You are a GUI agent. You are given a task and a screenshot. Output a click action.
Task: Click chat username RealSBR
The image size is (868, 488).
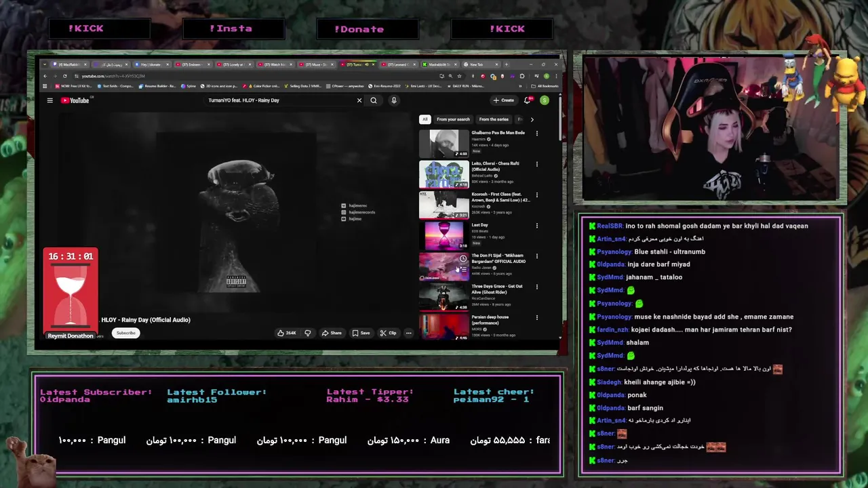(x=610, y=226)
